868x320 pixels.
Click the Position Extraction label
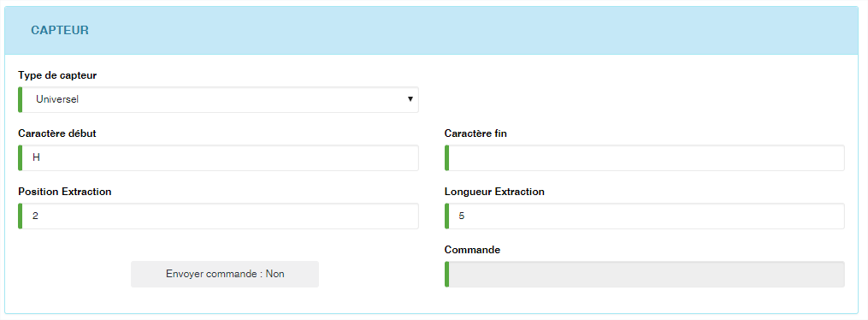click(x=65, y=192)
